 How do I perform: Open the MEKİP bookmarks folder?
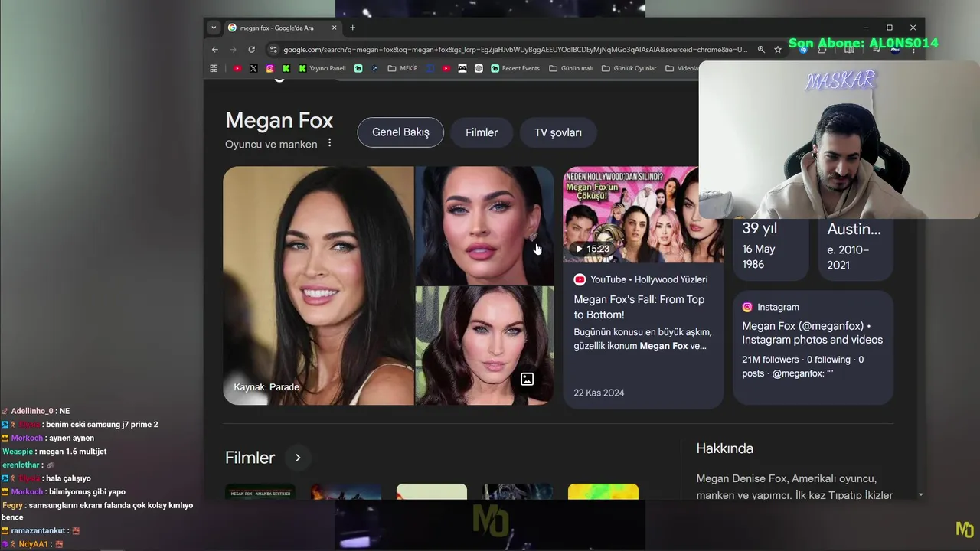pos(403,68)
